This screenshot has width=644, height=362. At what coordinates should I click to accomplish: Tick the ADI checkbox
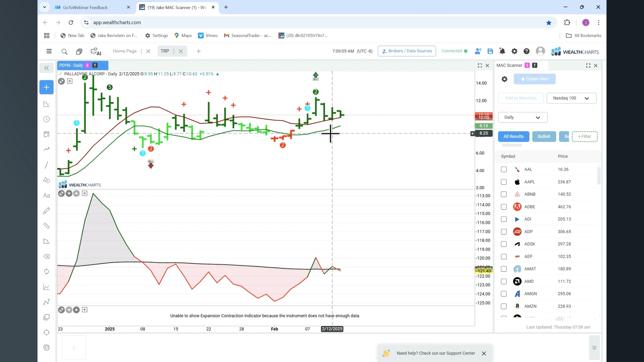[504, 219]
